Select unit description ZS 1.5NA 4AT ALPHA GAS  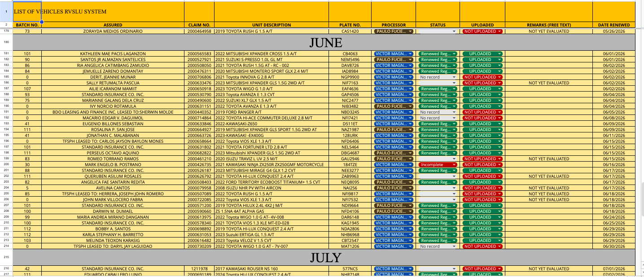(x=272, y=211)
